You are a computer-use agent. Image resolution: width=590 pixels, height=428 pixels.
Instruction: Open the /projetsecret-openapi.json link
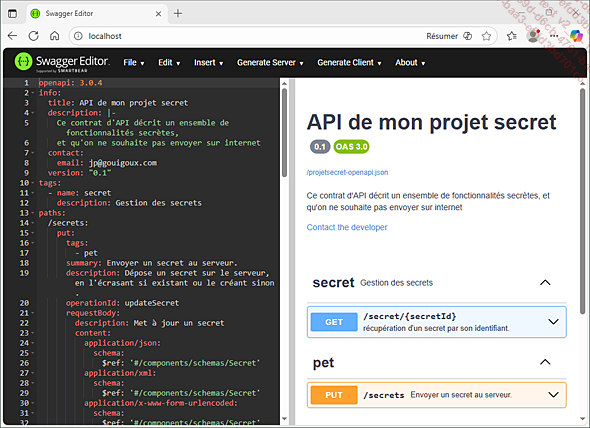(347, 172)
